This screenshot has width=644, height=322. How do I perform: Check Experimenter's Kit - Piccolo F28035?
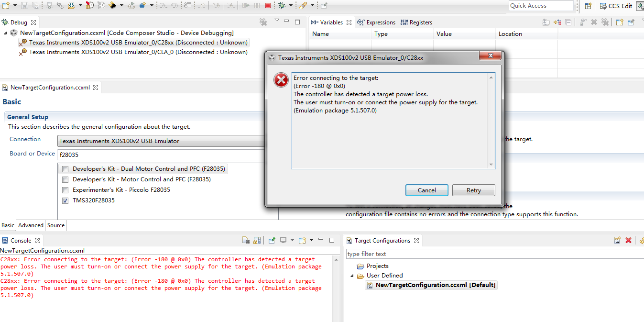pyautogui.click(x=65, y=190)
